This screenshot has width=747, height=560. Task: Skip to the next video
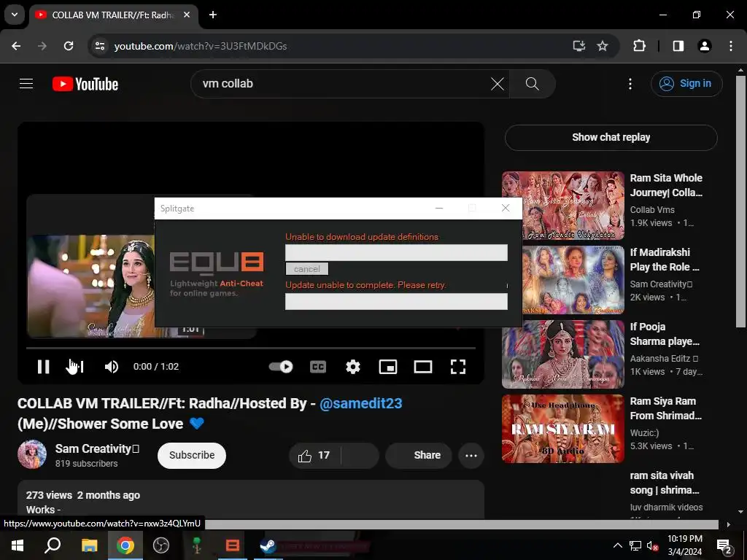(76, 367)
